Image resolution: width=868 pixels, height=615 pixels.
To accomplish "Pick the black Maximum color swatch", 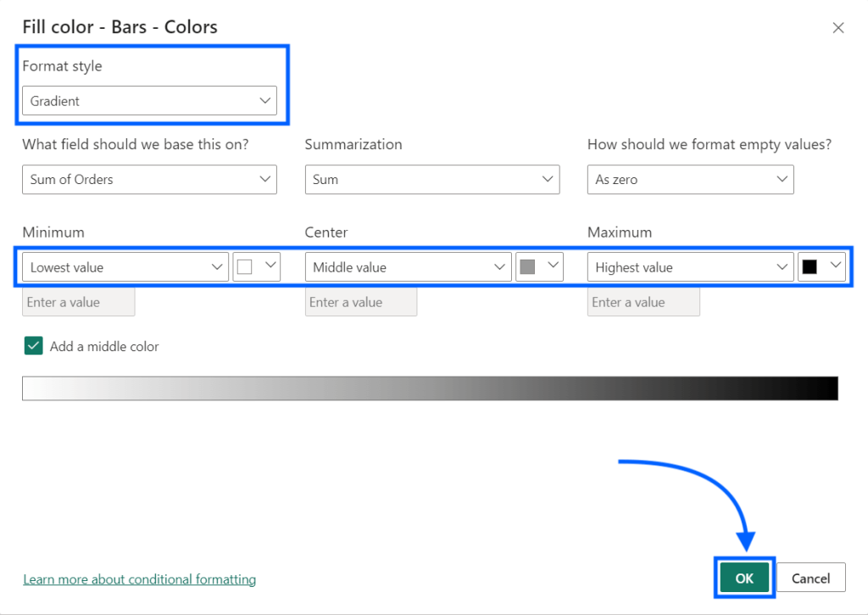I will click(x=821, y=267).
